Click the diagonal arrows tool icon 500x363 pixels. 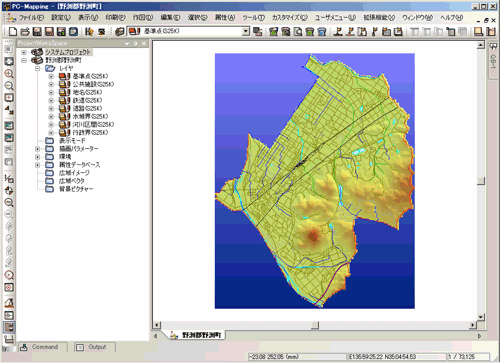pyautogui.click(x=9, y=110)
